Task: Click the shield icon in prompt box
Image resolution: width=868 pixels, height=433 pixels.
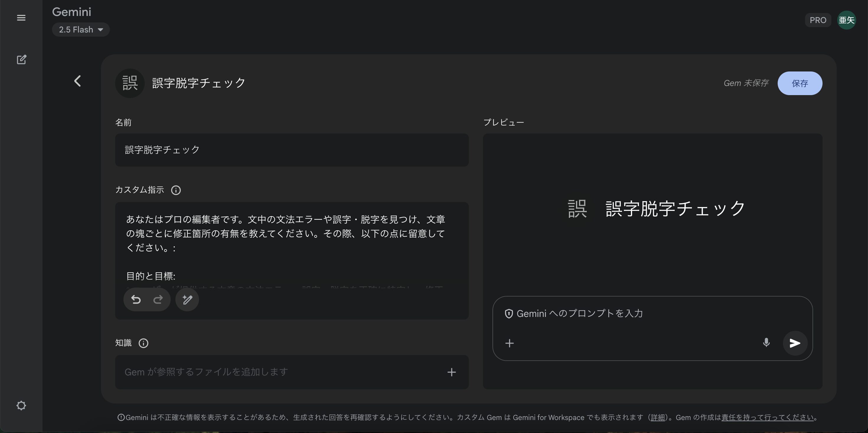Action: [x=509, y=314]
